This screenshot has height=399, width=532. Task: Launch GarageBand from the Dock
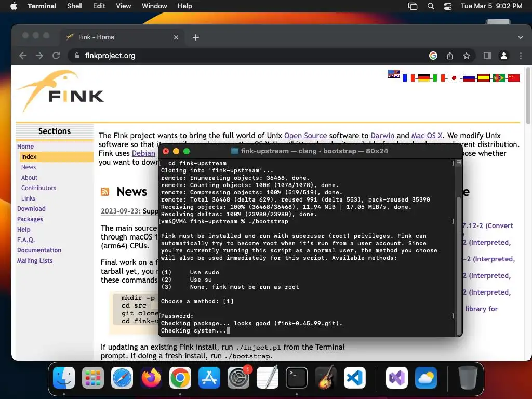tap(326, 378)
